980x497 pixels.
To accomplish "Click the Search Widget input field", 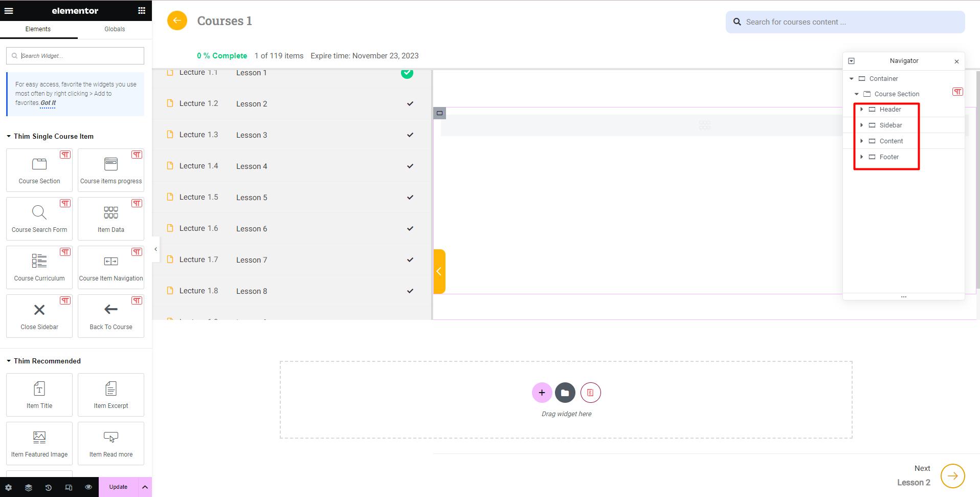I will pos(75,56).
